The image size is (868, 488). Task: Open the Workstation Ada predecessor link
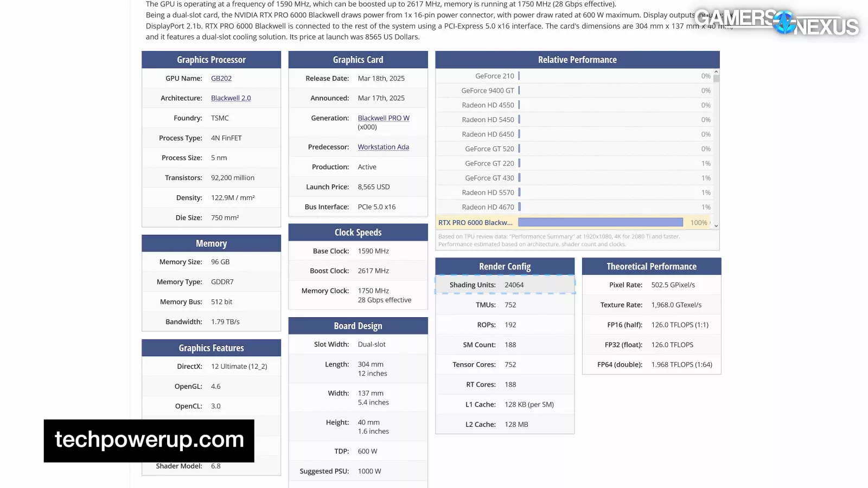(x=383, y=147)
